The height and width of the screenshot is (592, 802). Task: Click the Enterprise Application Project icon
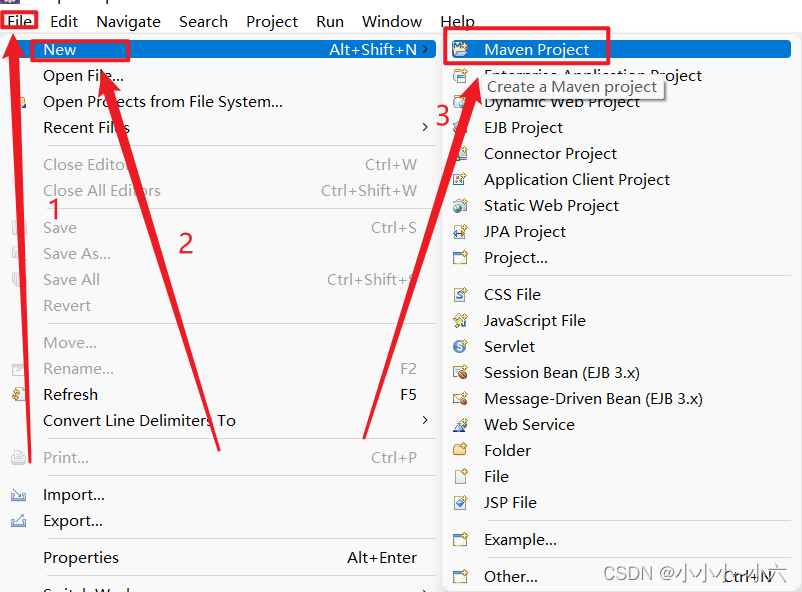[x=460, y=76]
